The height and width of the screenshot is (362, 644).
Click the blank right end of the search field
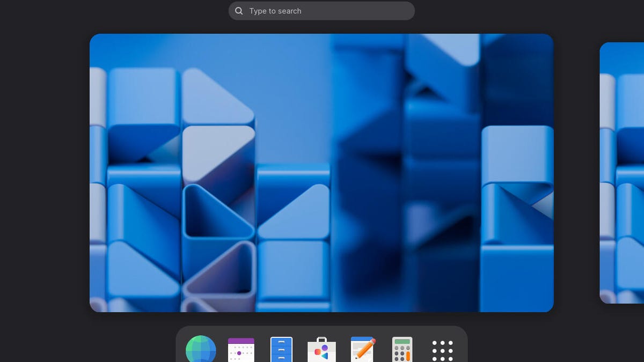coord(397,11)
